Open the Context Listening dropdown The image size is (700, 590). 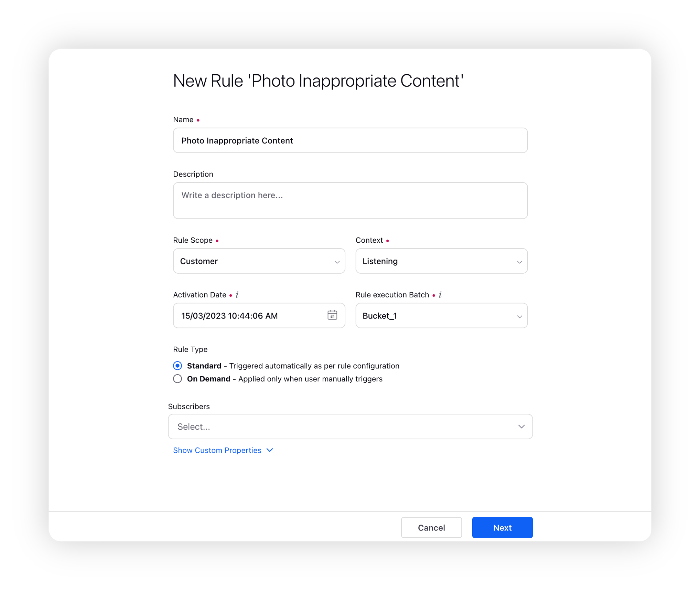pyautogui.click(x=441, y=261)
